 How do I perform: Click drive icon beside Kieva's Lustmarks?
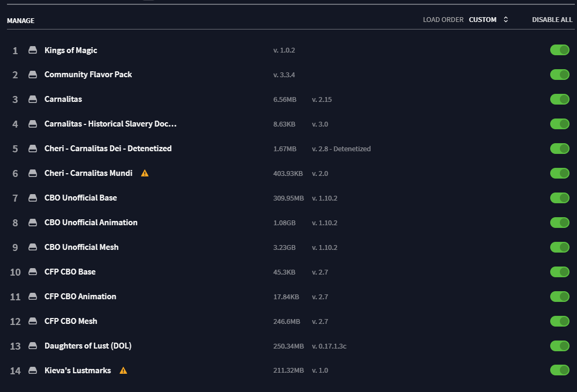[33, 371]
